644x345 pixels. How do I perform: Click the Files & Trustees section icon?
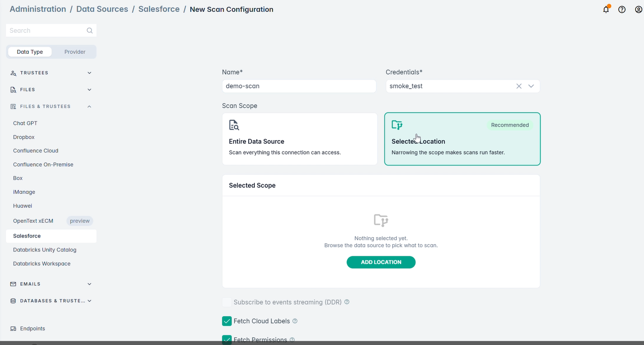point(13,107)
